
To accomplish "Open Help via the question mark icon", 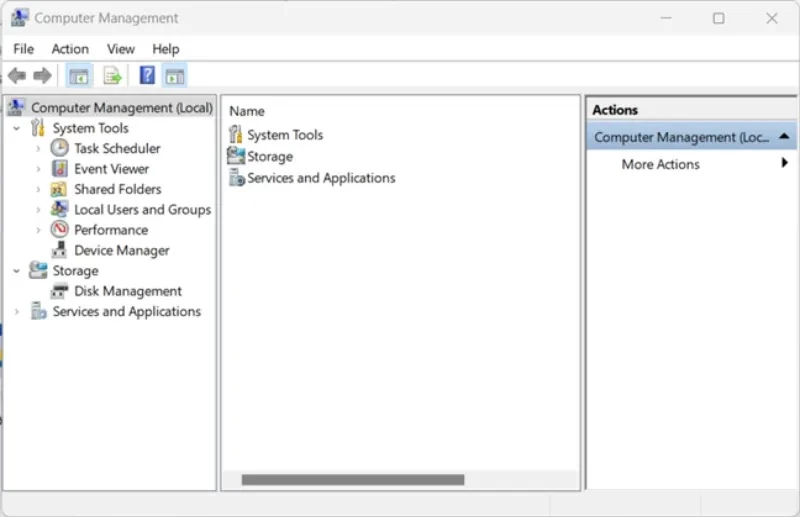I will 147,76.
